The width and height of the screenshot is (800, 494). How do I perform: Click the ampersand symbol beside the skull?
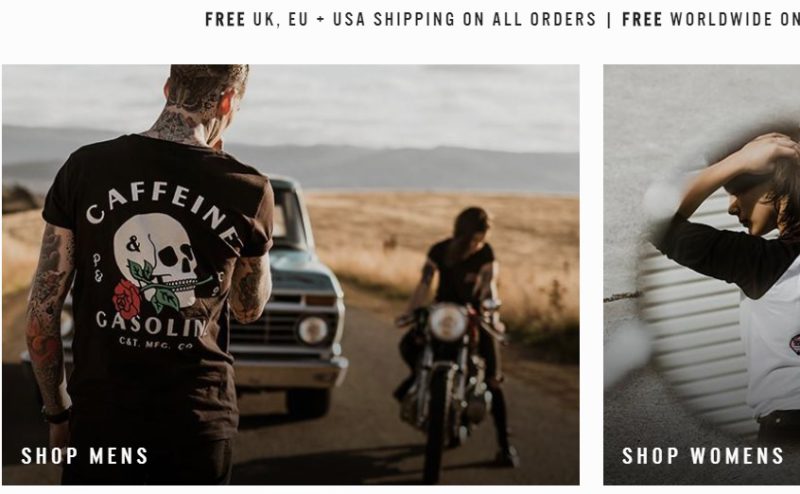point(133,244)
